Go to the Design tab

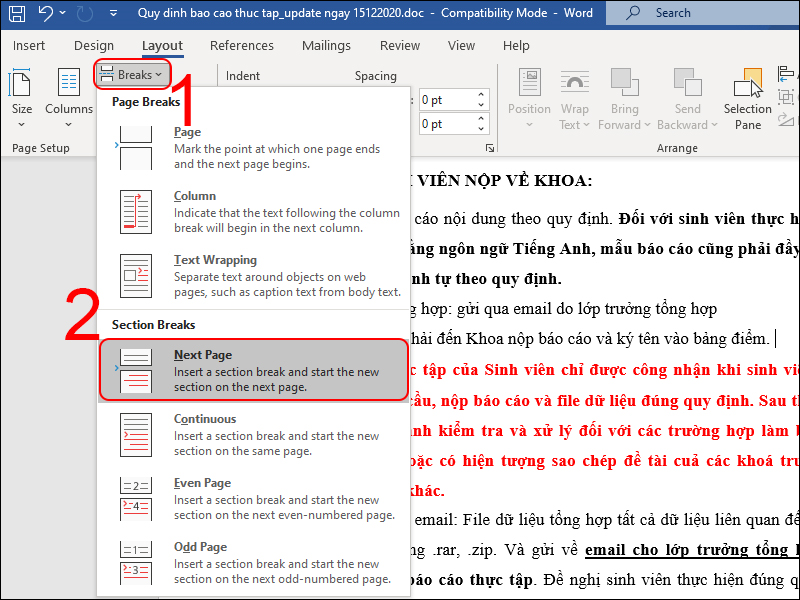(93, 46)
